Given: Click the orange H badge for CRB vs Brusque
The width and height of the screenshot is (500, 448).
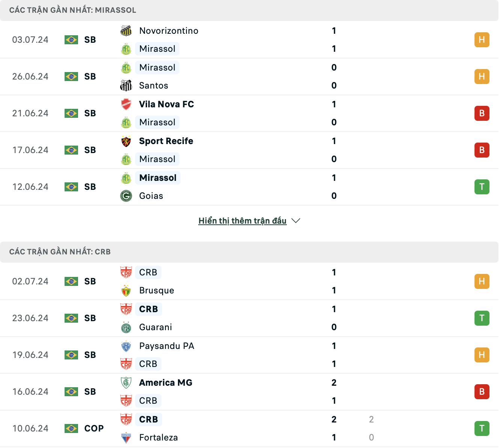Looking at the screenshot, I should point(482,281).
